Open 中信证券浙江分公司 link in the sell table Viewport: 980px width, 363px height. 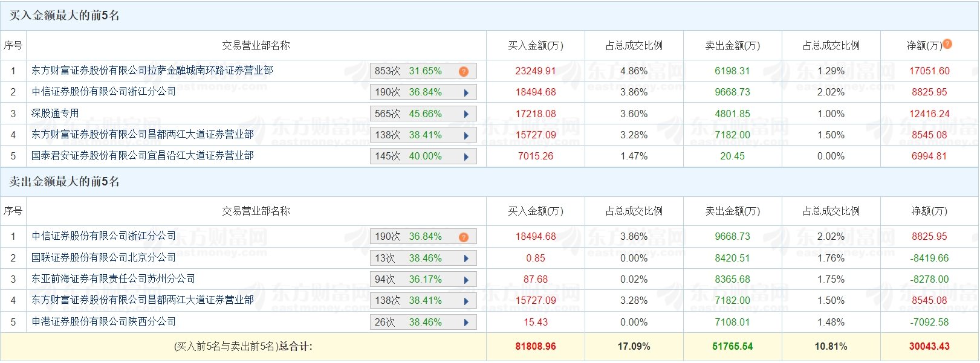click(x=104, y=236)
